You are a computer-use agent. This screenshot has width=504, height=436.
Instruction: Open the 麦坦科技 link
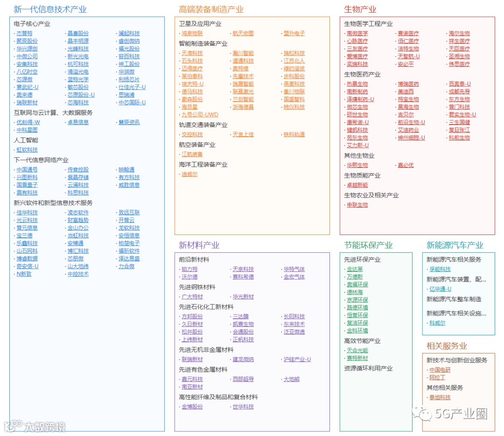tap(440, 398)
